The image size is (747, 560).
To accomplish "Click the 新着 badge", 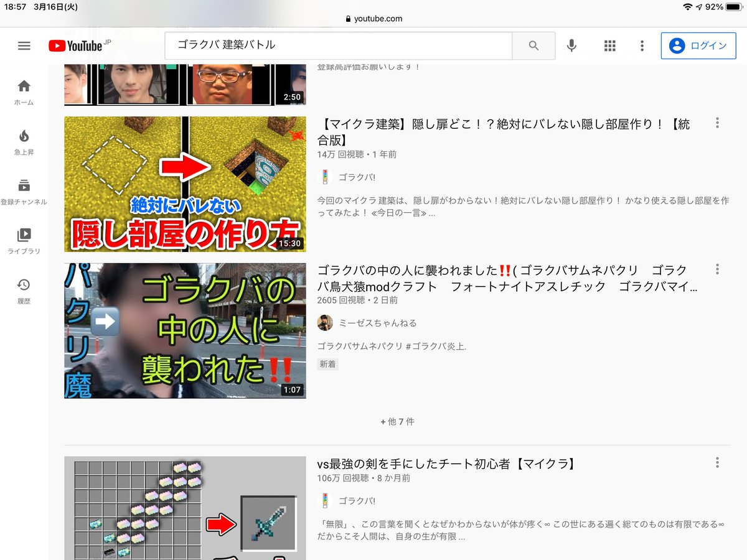I will tap(327, 365).
